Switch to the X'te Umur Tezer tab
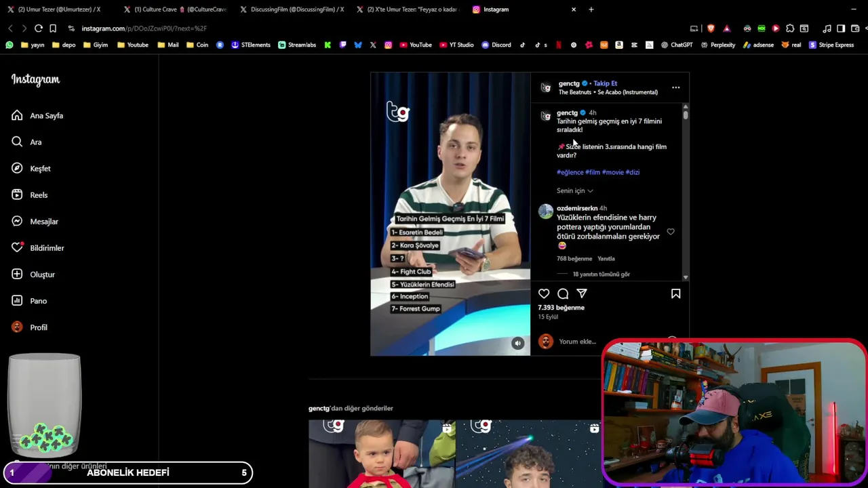Image resolution: width=868 pixels, height=488 pixels. pos(408,9)
